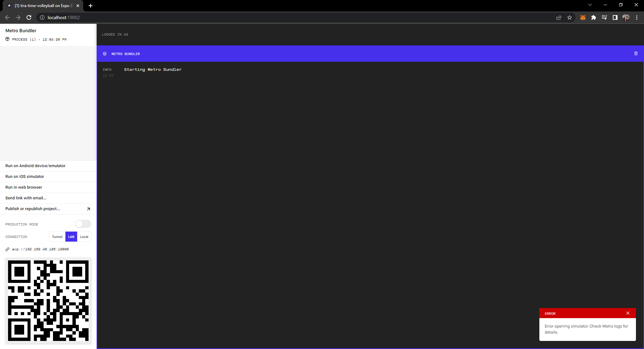644x349 pixels.
Task: Open the Chrome three-dot menu
Action: (637, 17)
